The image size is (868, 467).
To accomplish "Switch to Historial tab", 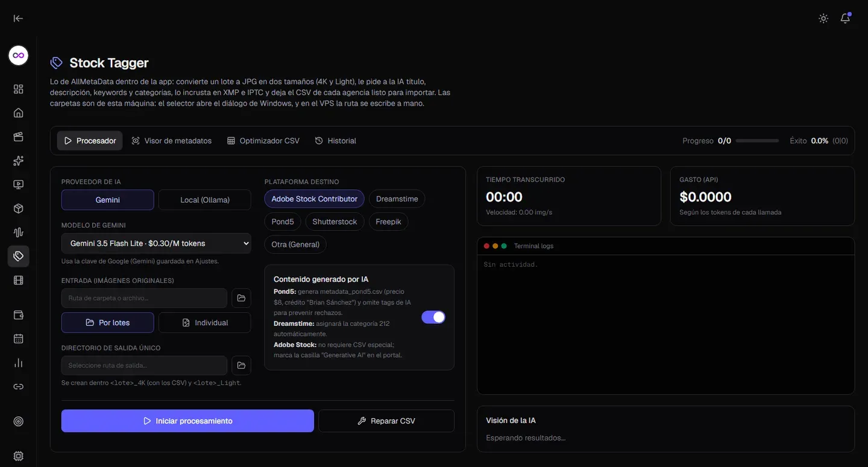I will pos(336,141).
